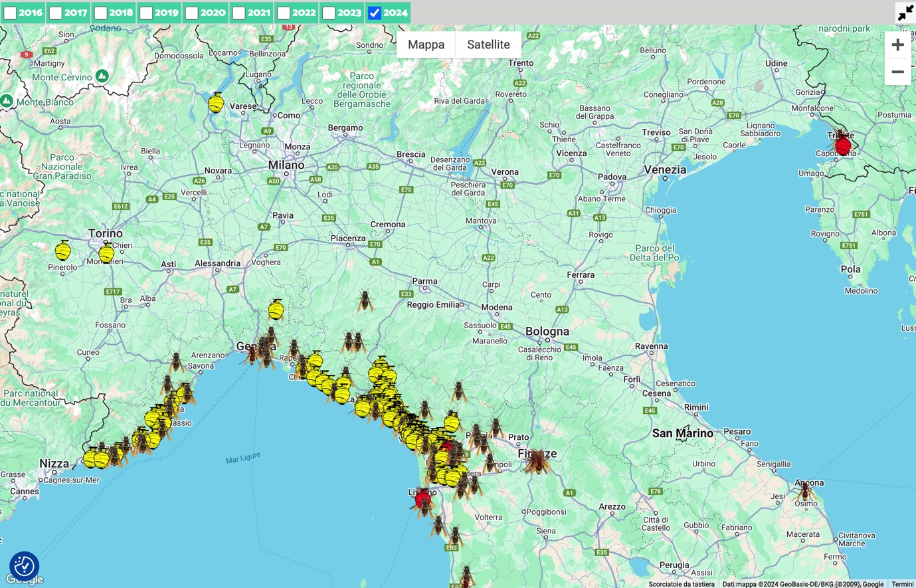The image size is (916, 588).
Task: Click the Mar Ligure sea label
Action: [x=243, y=458]
